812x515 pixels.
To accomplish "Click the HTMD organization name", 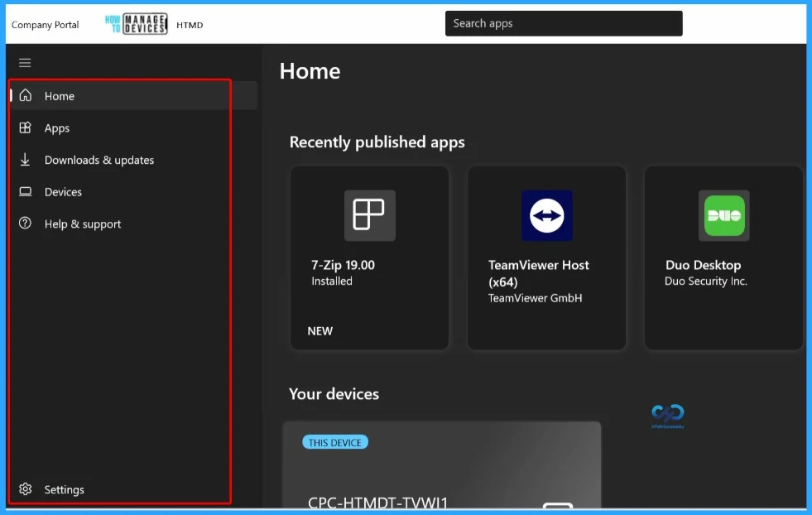I will (x=190, y=25).
